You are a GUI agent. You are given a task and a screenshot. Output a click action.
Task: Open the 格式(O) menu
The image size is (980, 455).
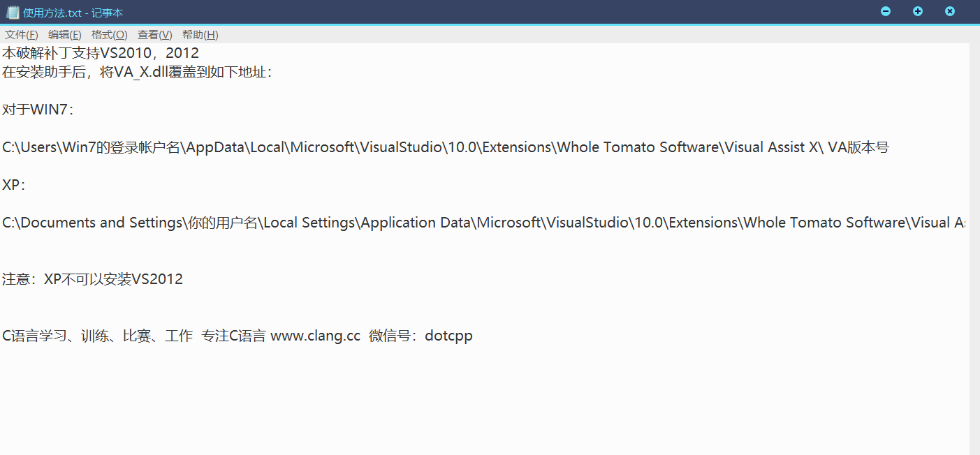pos(109,35)
